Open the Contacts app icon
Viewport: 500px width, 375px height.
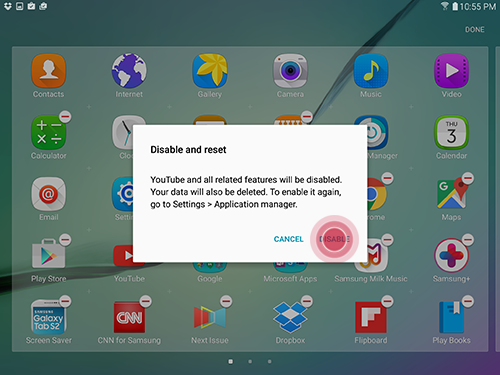point(49,70)
